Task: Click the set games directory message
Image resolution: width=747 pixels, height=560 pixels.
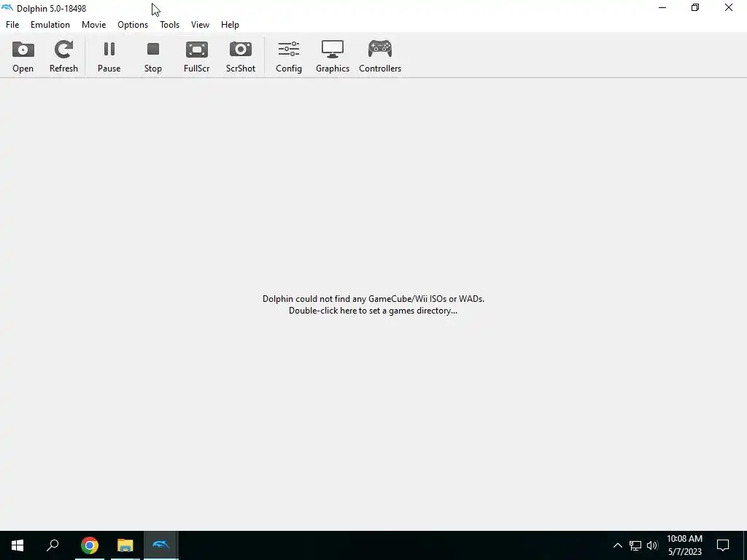Action: tap(373, 305)
